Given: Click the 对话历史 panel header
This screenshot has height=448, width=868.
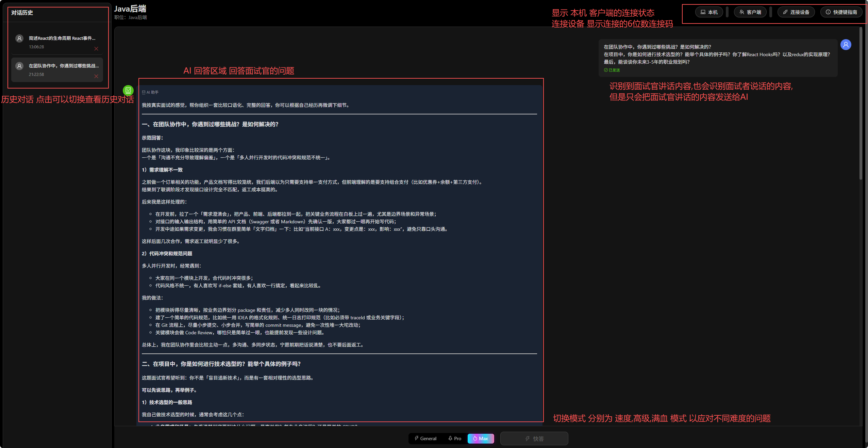Looking at the screenshot, I should pos(22,13).
